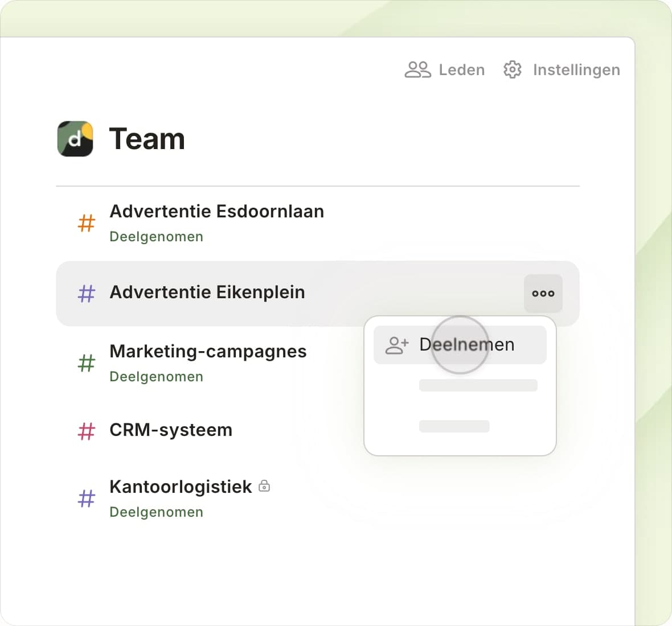Open the three-dot menu for Advertentie Eikenplein
The image size is (672, 626).
pyautogui.click(x=543, y=294)
